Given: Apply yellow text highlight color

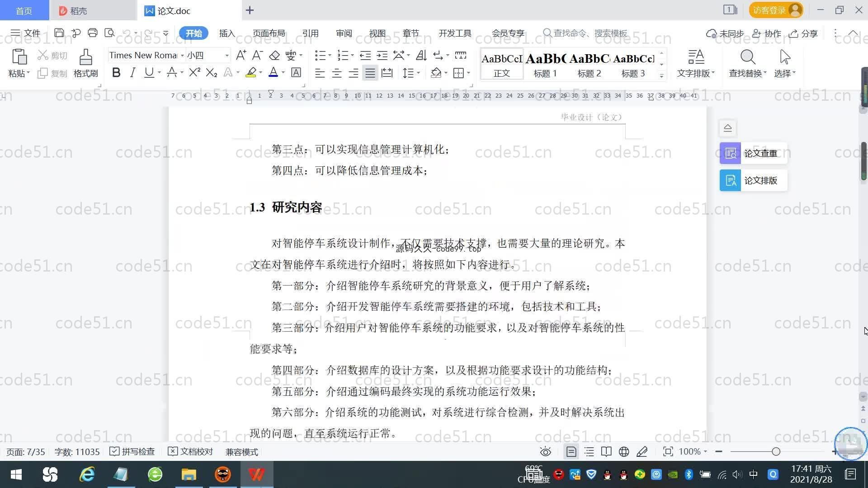Looking at the screenshot, I should pyautogui.click(x=251, y=72).
